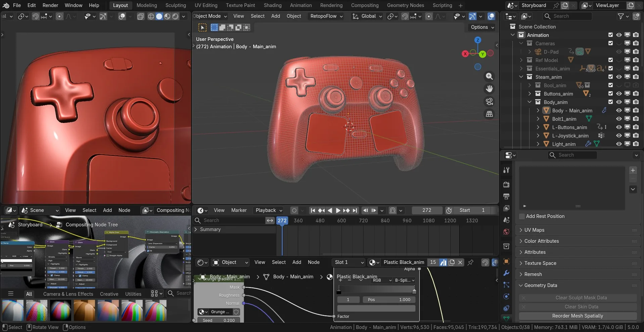Open the Object Constraints properties tab
The image size is (644, 332).
point(506,308)
